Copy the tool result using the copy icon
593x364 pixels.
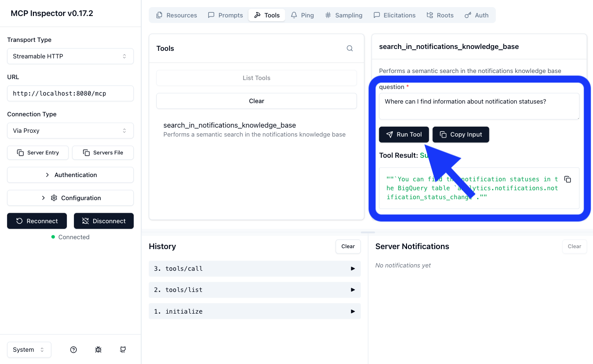coord(568,179)
